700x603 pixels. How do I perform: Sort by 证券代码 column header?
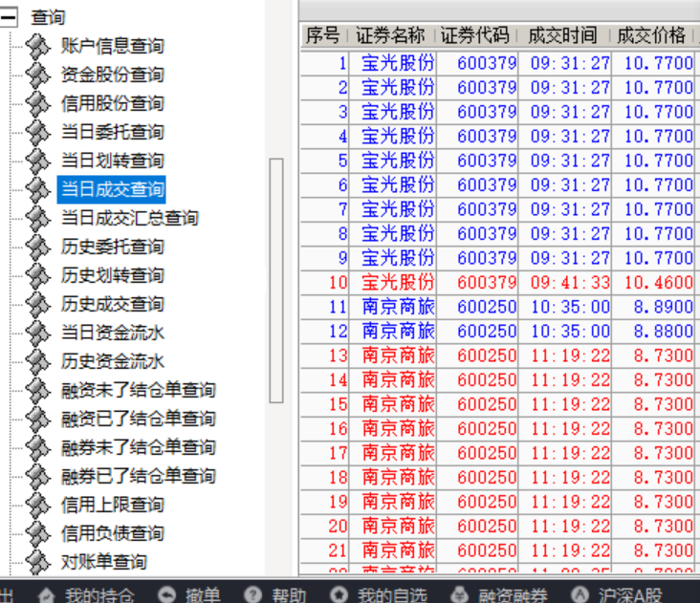[476, 35]
